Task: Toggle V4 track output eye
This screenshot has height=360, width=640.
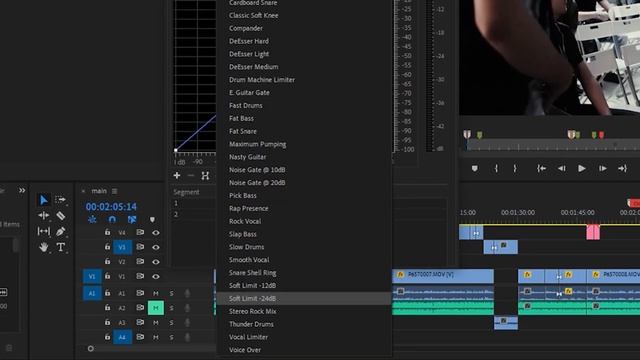Action: 156,233
